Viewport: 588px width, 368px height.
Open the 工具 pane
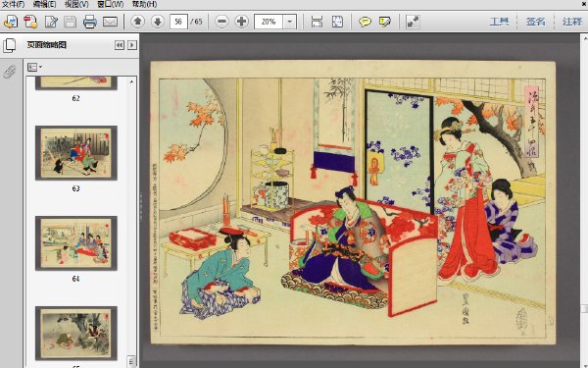(x=499, y=22)
